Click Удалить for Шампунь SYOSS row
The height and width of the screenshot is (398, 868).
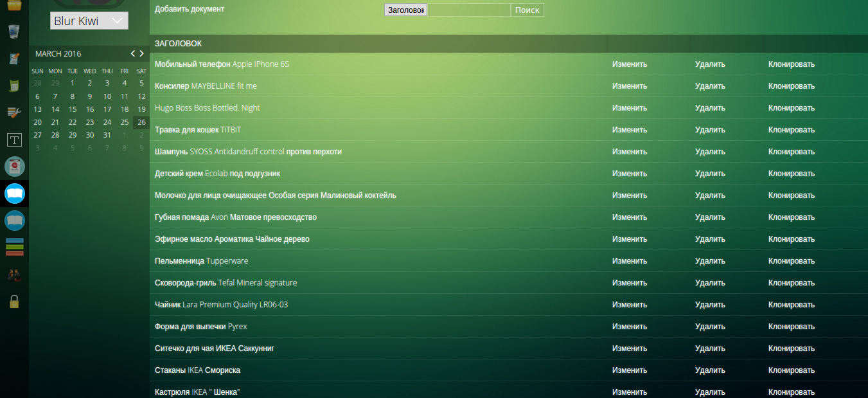710,152
